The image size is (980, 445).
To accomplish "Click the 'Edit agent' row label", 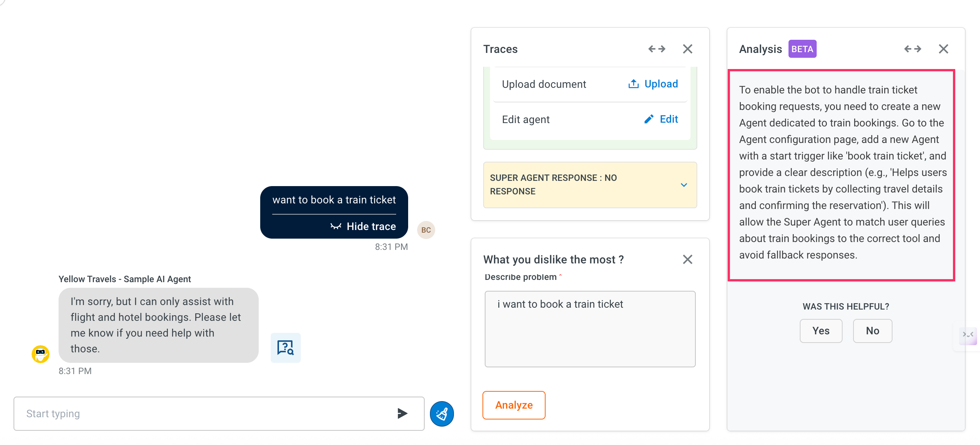I will (526, 119).
